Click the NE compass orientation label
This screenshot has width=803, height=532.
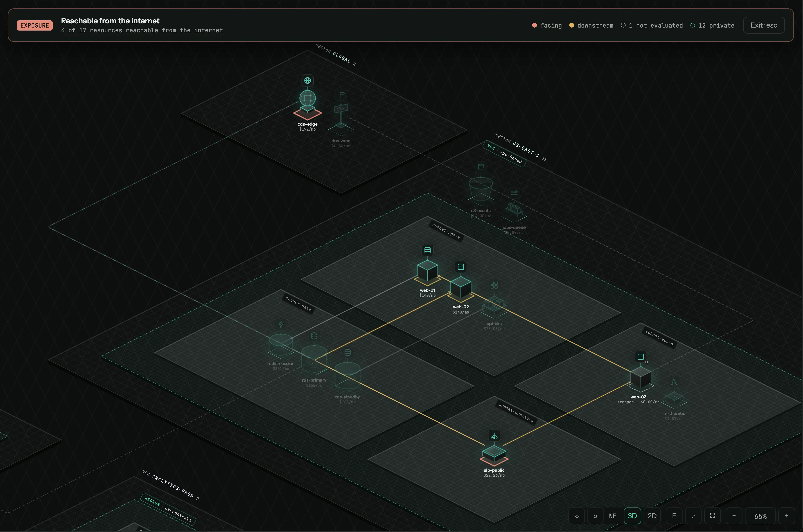[613, 516]
